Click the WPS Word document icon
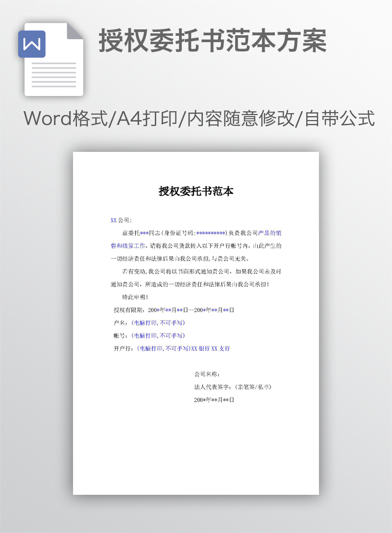 pyautogui.click(x=51, y=59)
